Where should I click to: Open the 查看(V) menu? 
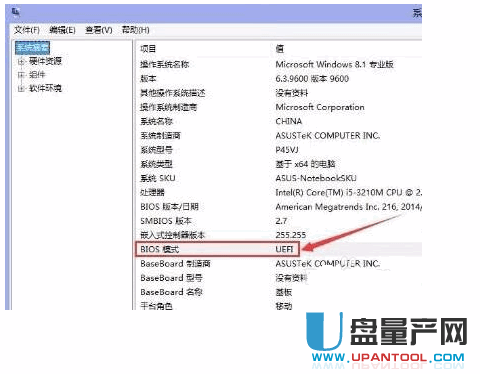click(x=99, y=30)
